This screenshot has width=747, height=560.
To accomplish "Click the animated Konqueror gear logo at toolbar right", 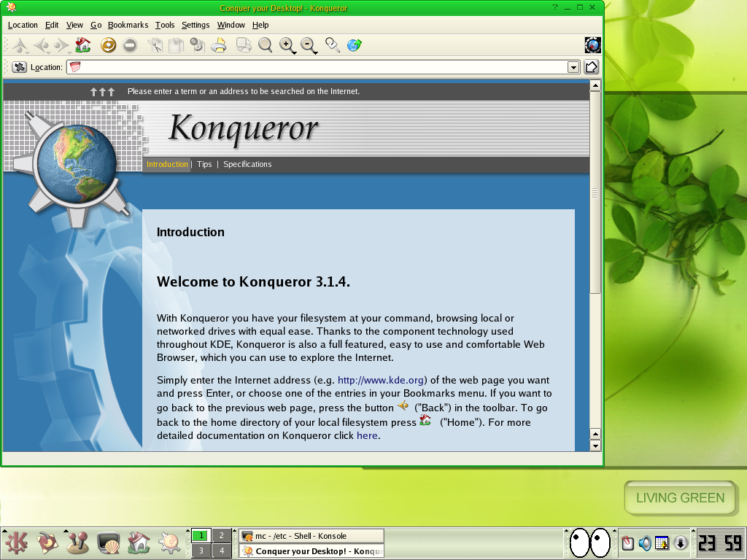I will (592, 45).
